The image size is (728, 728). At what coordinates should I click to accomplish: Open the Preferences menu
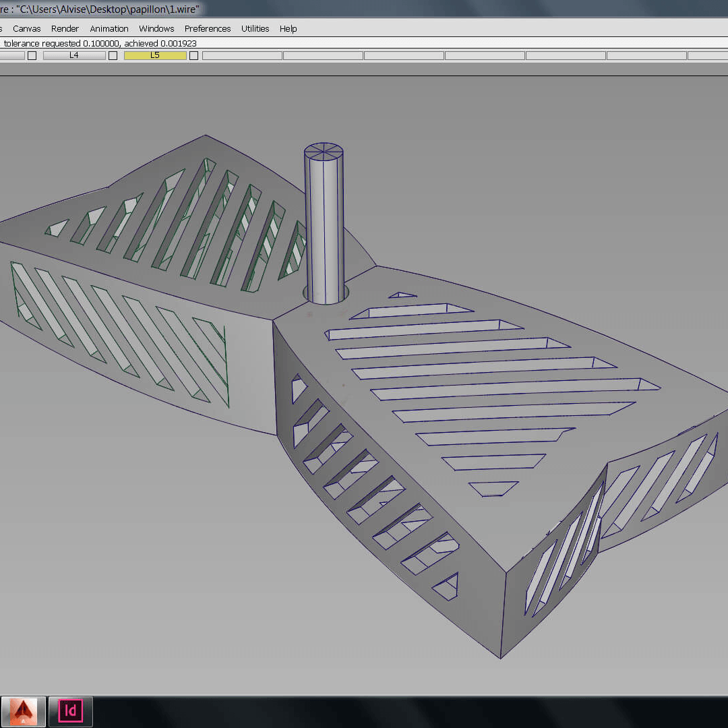coord(207,28)
